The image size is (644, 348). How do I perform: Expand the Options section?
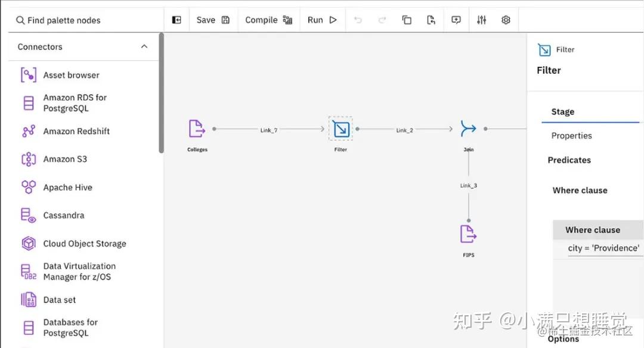pyautogui.click(x=563, y=339)
